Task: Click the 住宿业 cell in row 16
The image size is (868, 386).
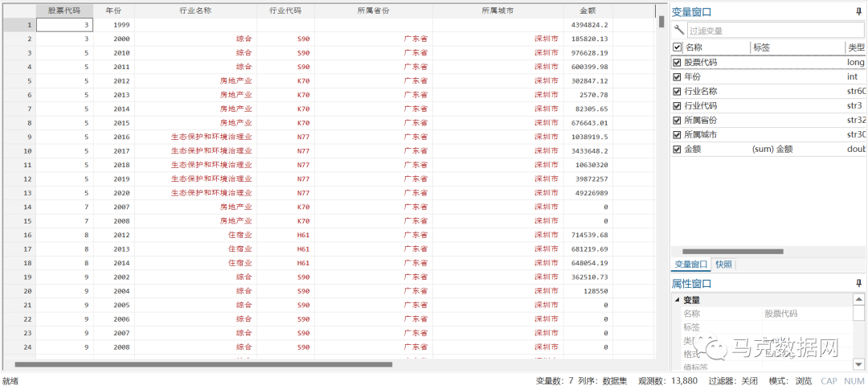Action: [195, 235]
